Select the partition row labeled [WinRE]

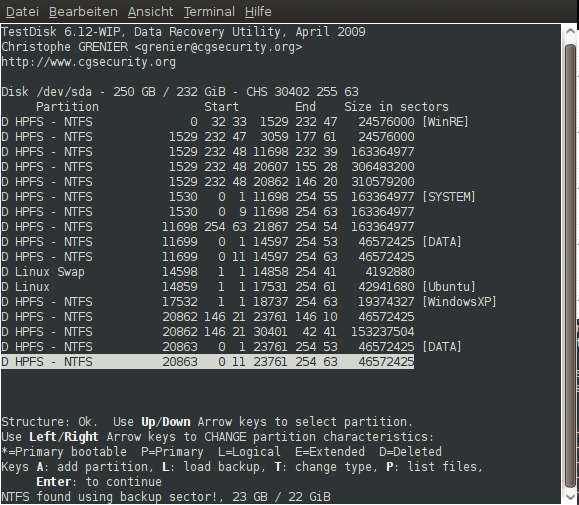click(x=234, y=122)
